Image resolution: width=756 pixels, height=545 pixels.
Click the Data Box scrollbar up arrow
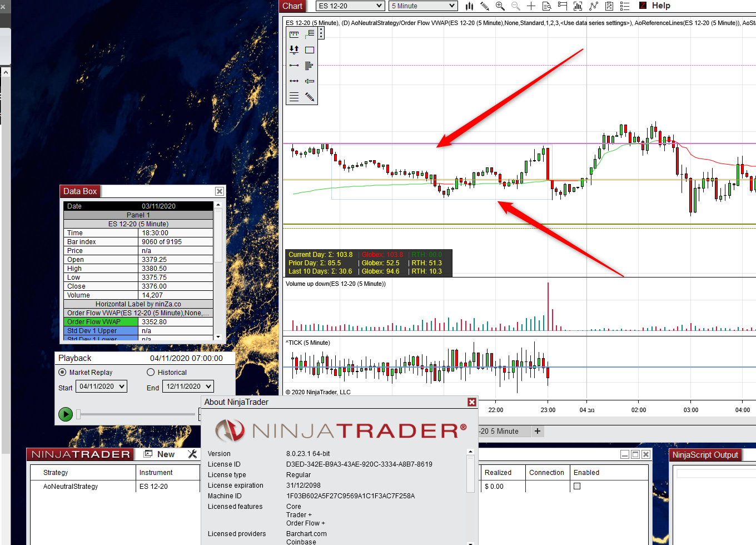pos(218,205)
